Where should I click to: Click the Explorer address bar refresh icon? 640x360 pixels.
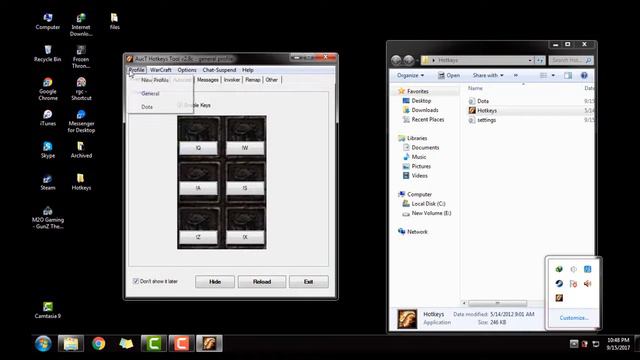pos(540,60)
